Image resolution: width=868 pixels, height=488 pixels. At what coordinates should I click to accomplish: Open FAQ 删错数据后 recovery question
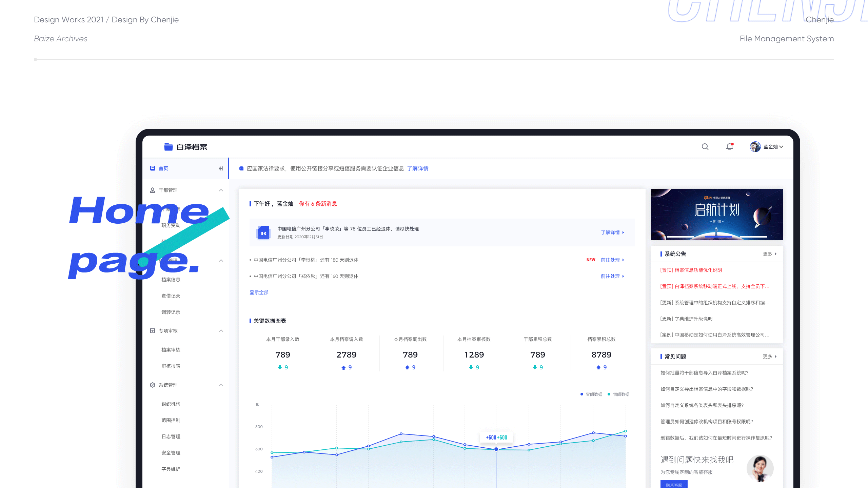coord(716,438)
